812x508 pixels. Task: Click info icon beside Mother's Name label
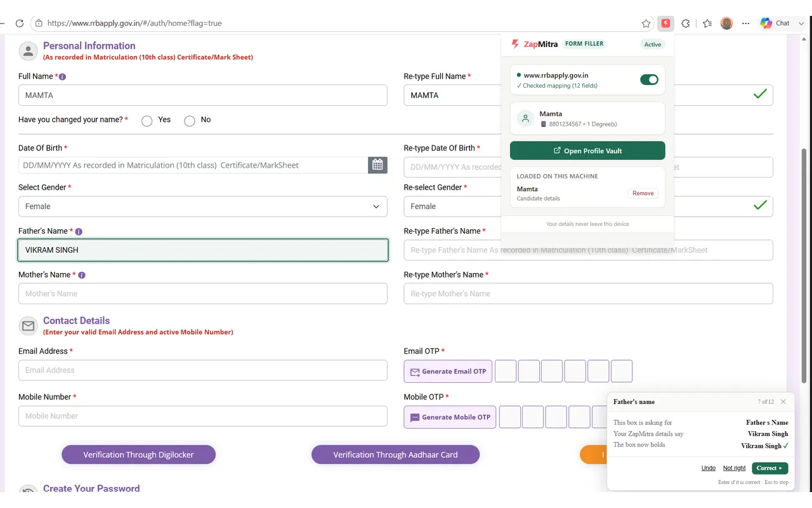point(82,276)
